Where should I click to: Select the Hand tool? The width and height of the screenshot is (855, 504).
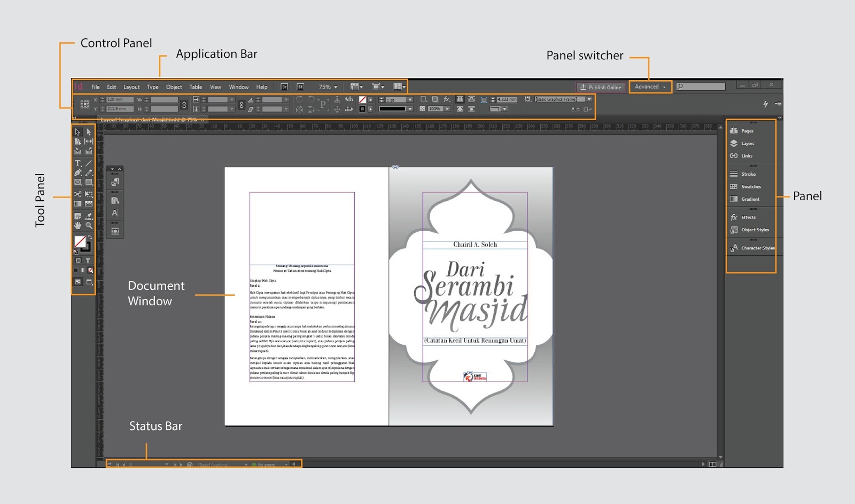(77, 226)
